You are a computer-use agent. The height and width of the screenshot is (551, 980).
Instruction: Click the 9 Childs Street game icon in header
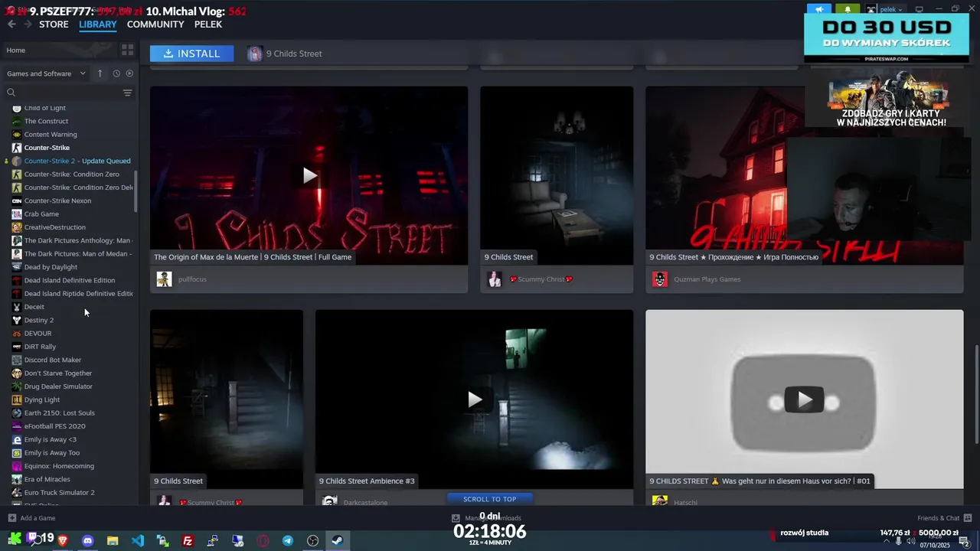pos(255,54)
